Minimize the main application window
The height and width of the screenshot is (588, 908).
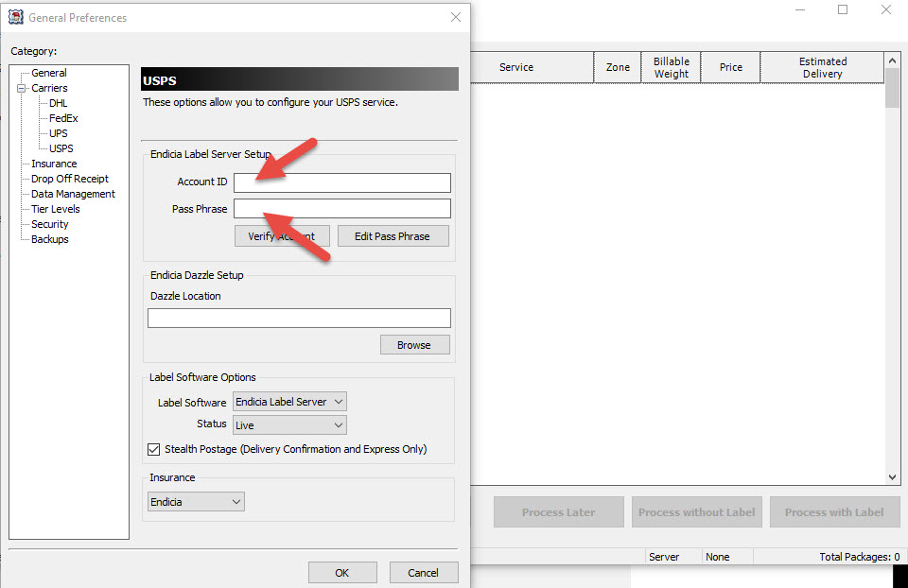[800, 9]
